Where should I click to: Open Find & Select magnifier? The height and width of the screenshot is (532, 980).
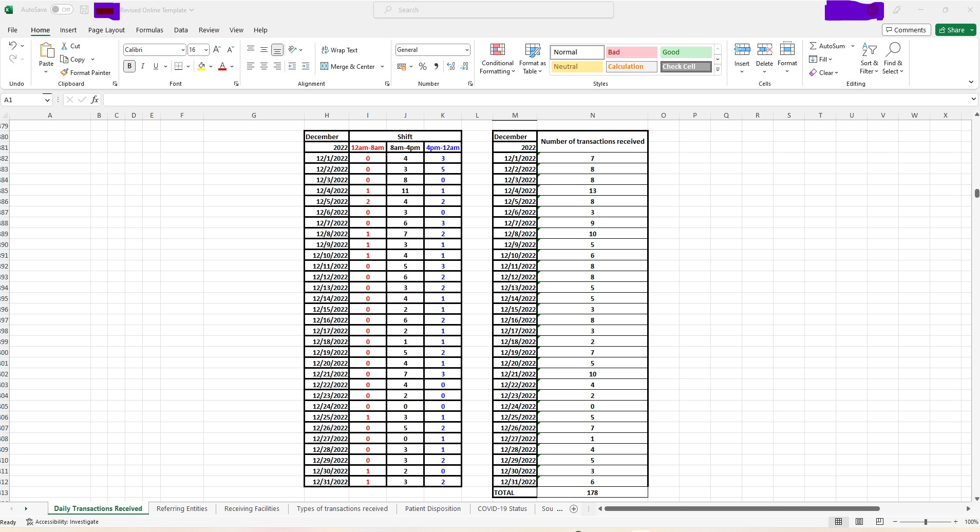coord(893,59)
